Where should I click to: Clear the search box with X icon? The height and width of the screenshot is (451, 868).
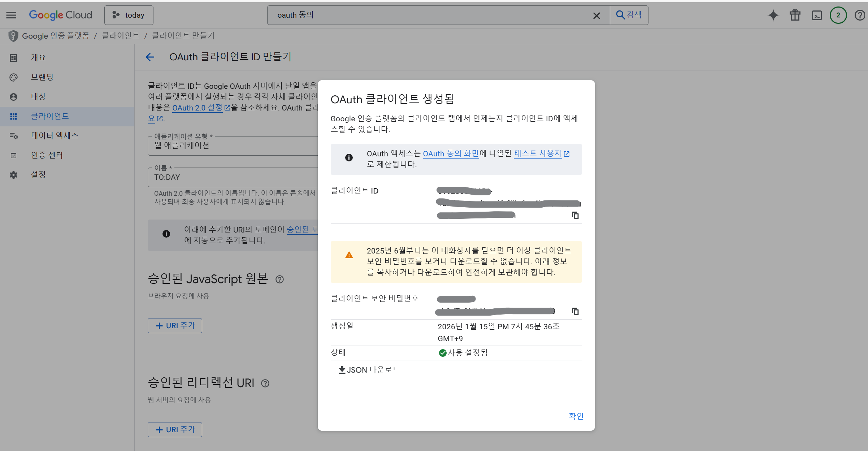point(596,16)
